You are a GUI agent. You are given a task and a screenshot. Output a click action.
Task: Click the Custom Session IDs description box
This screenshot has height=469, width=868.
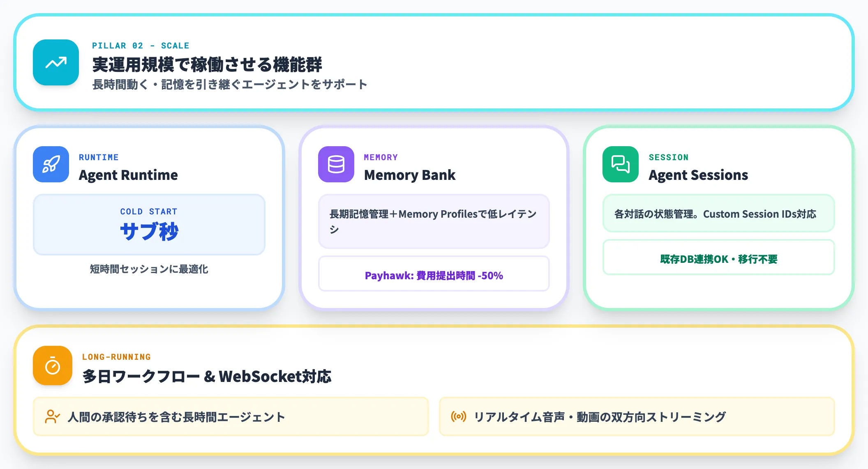click(718, 214)
